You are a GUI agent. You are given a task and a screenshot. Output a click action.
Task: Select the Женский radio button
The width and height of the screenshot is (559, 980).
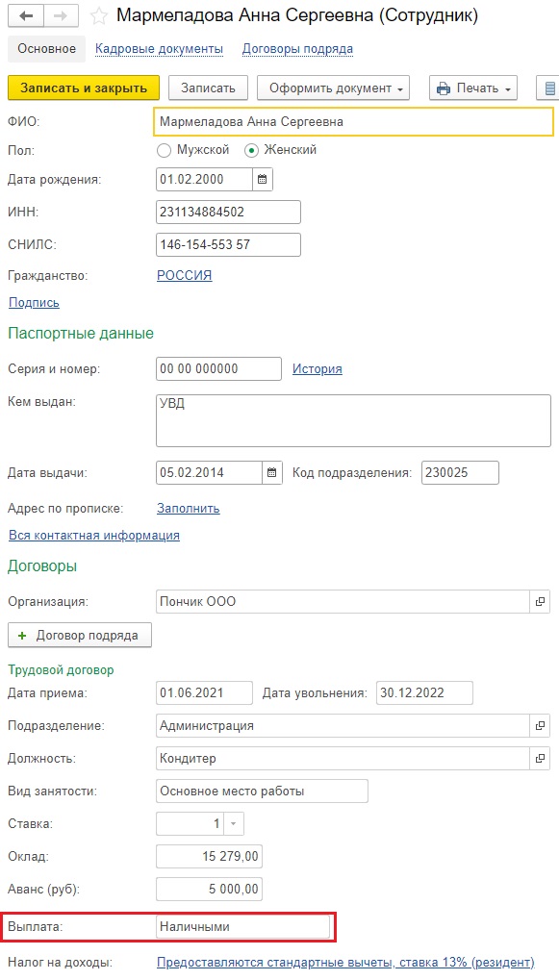(x=251, y=150)
